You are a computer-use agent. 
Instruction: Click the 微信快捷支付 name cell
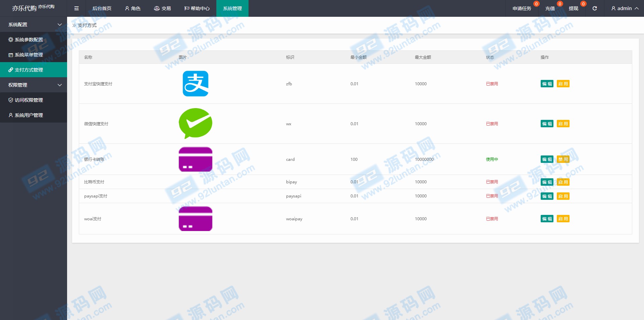(x=96, y=124)
